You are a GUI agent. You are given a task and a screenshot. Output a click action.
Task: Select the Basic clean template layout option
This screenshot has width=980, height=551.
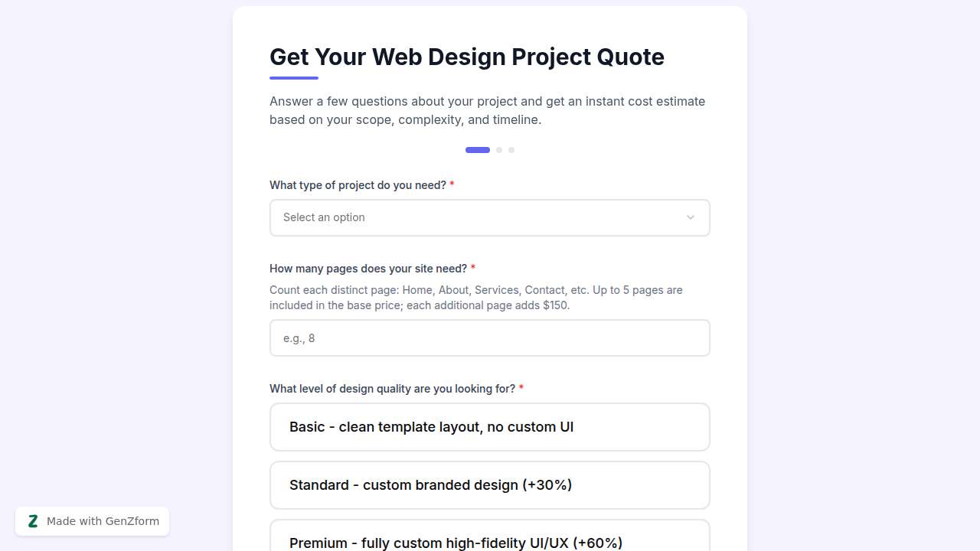point(490,427)
